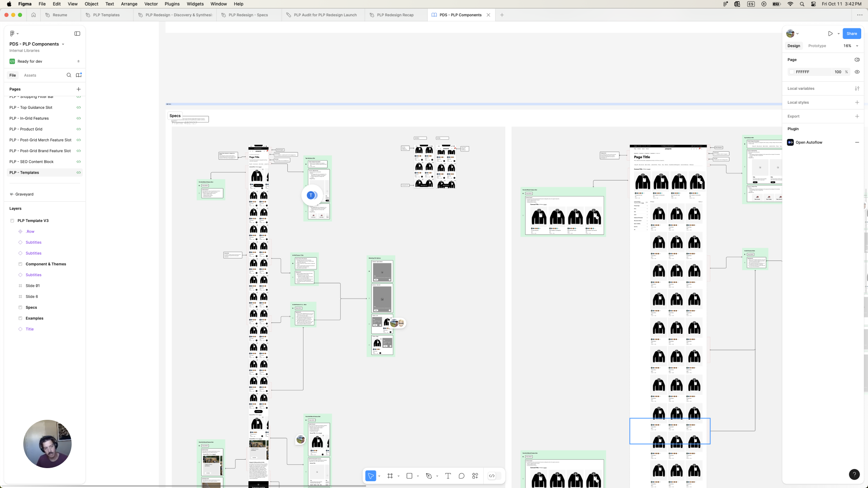The width and height of the screenshot is (868, 488).
Task: Click the Home icon in tab bar
Action: (33, 15)
